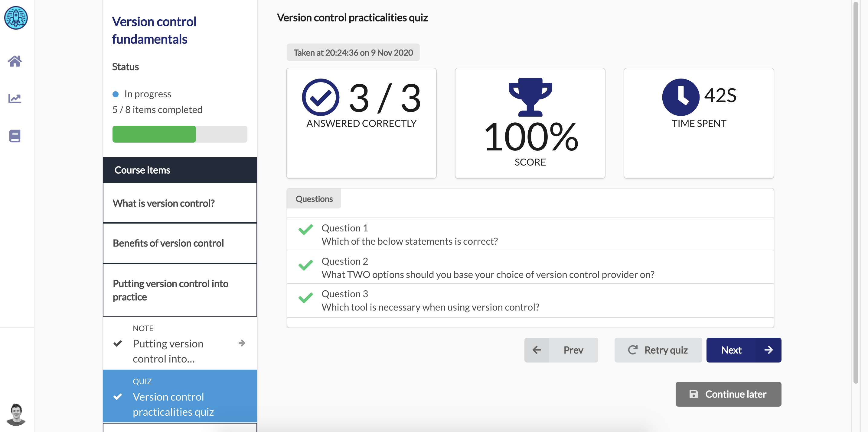Open Question 3 about necessary tool
Image resolution: width=868 pixels, height=432 pixels.
pos(530,301)
